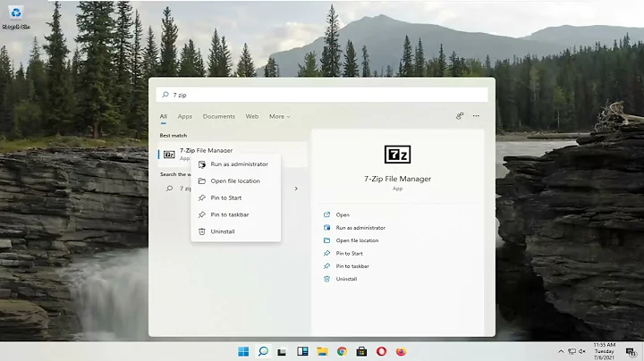
Task: Launch Firefox from the taskbar
Action: pos(401,351)
